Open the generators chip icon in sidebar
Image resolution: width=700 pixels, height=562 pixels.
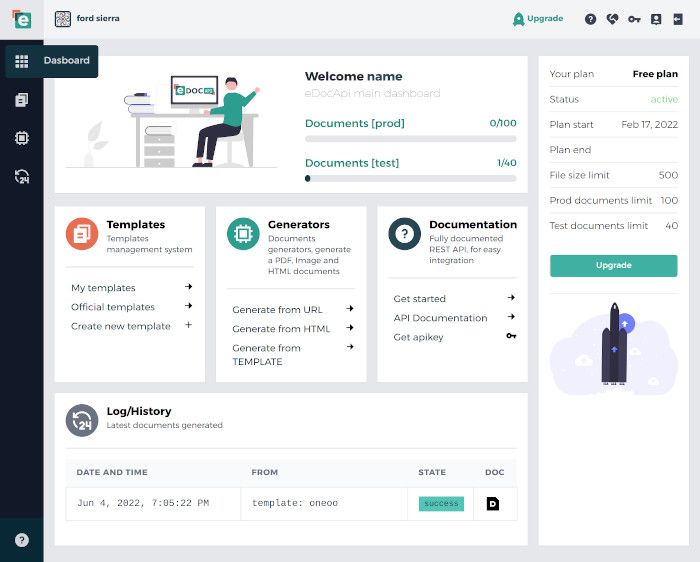point(21,138)
